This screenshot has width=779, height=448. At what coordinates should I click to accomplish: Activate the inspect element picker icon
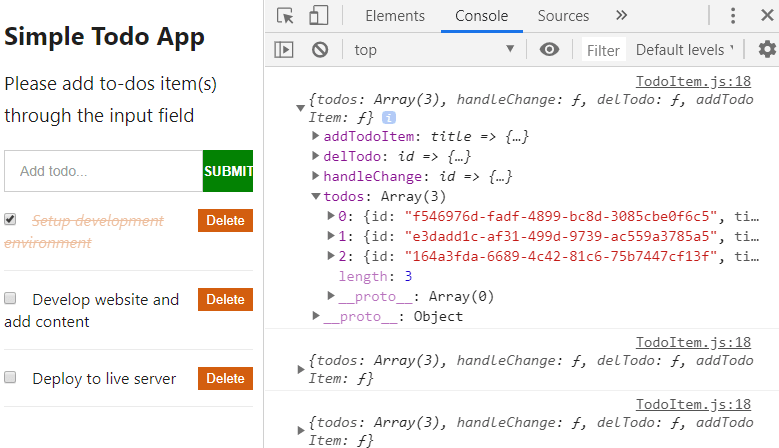coord(285,16)
